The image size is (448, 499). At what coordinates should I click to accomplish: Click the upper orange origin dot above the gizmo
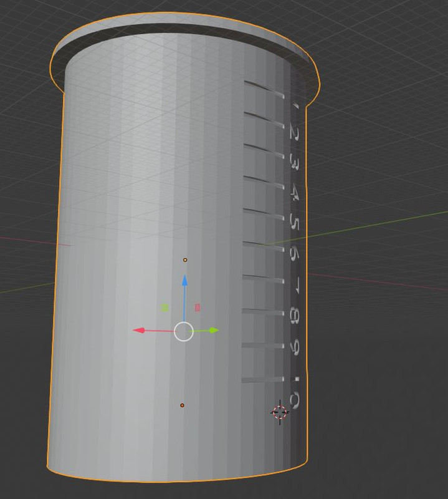(185, 260)
